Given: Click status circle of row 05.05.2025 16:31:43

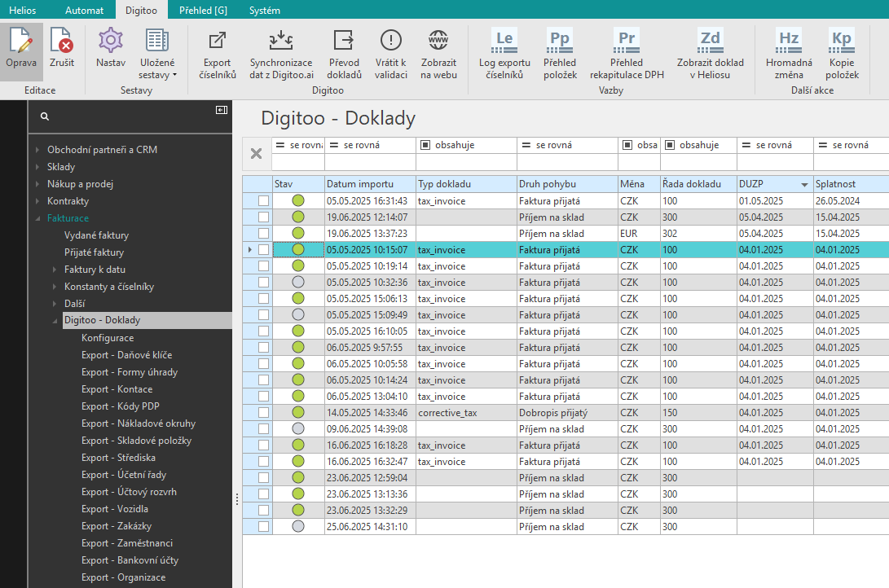Looking at the screenshot, I should click(298, 200).
